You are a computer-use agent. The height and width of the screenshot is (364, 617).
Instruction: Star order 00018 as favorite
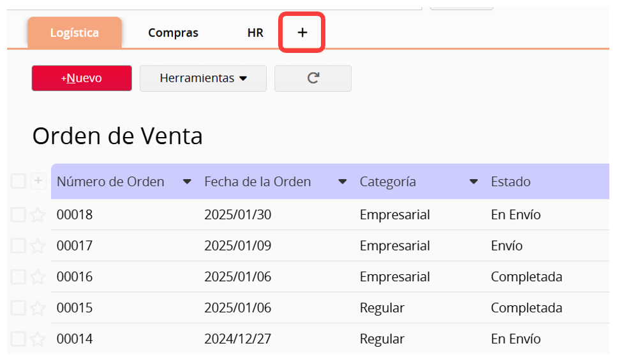[38, 215]
